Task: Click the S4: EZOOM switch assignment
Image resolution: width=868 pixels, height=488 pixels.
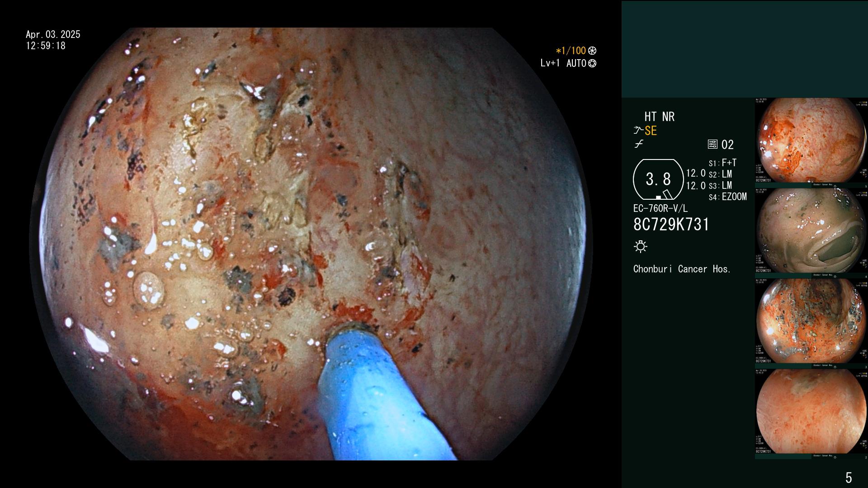Action: point(727,197)
